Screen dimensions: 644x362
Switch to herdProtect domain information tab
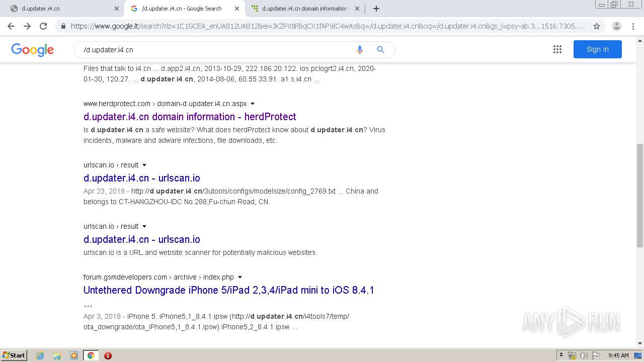304,9
